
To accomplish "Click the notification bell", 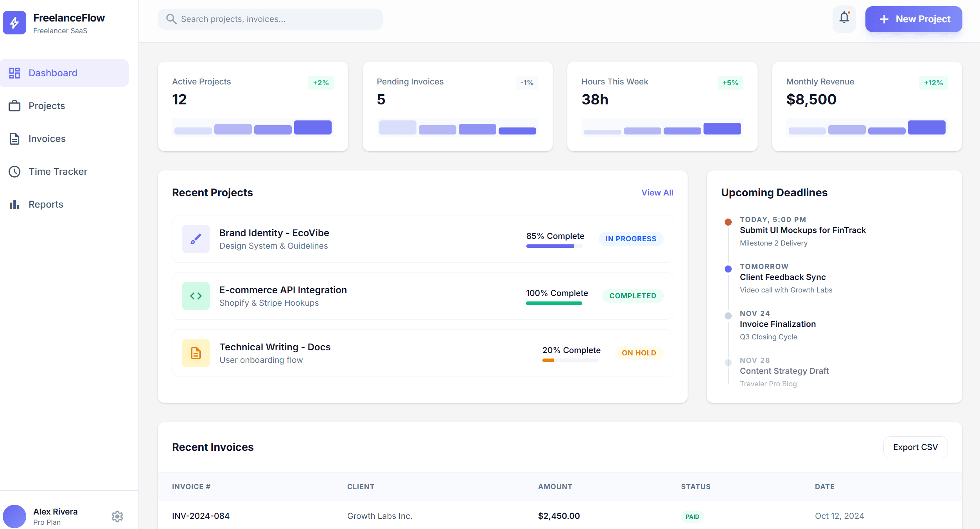I will (844, 18).
